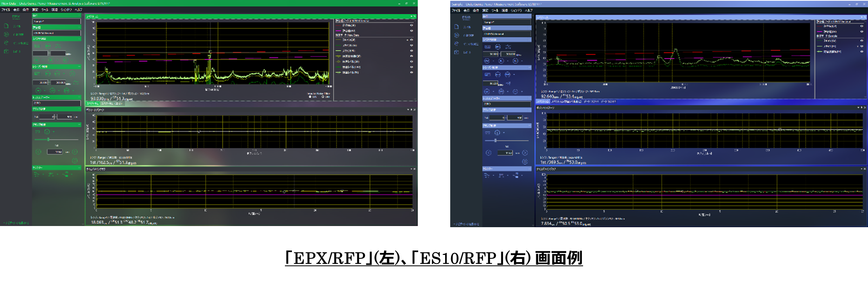Click the sliders settings icon in blue window spectrum panel
The height and width of the screenshot is (283, 868).
[x=508, y=47]
